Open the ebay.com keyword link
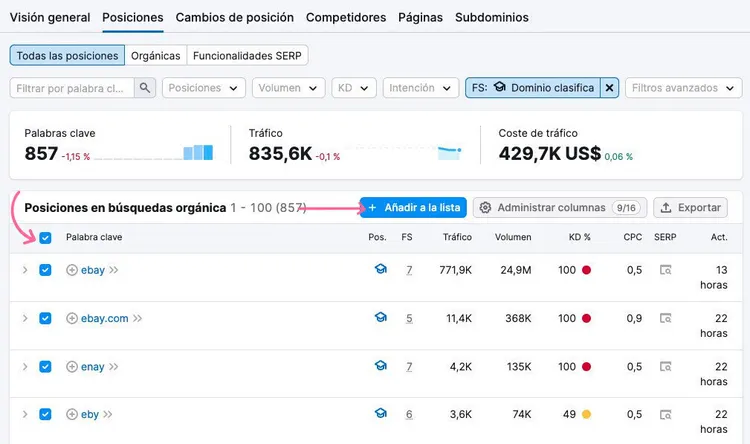 pos(104,318)
